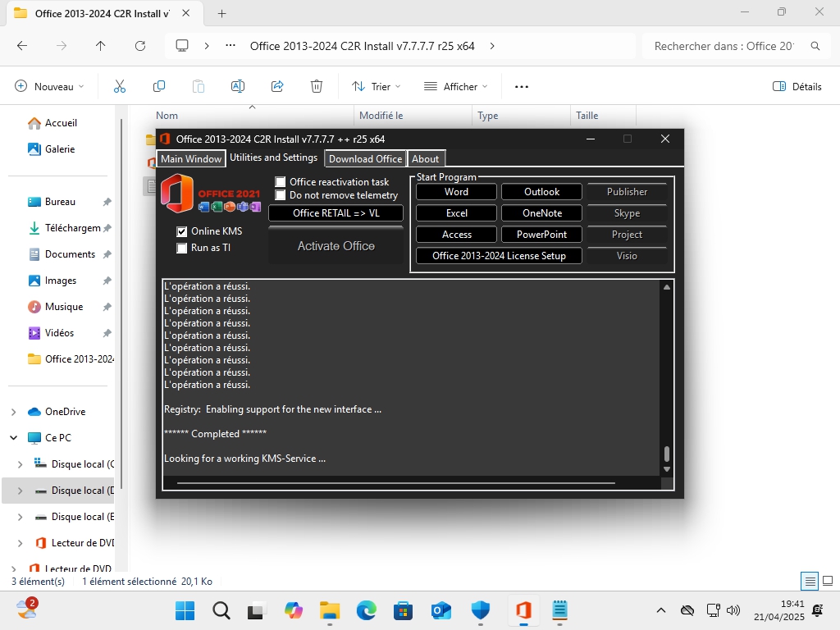Open Microsoft Edge from the taskbar
The image size is (840, 630).
point(366,610)
